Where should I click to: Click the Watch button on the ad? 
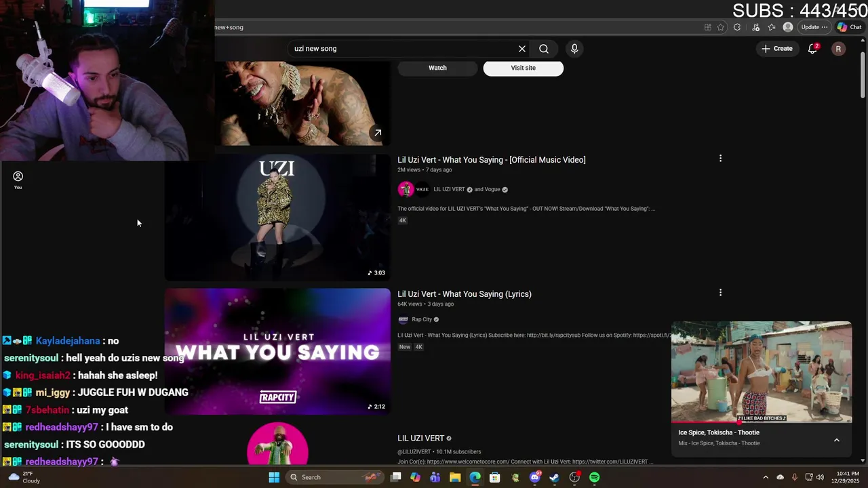tap(437, 68)
